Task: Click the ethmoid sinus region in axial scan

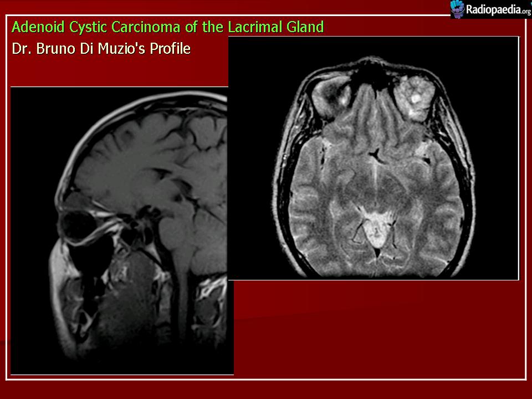Action: click(374, 100)
